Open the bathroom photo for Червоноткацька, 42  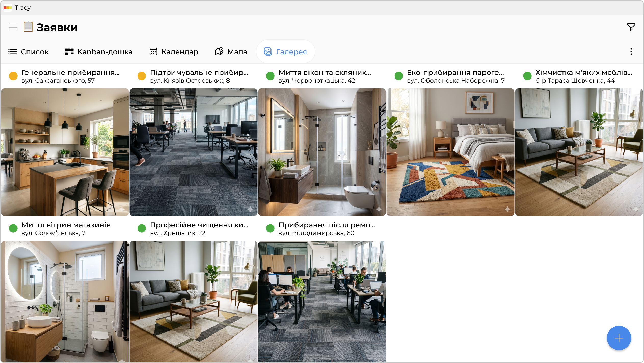click(x=322, y=152)
